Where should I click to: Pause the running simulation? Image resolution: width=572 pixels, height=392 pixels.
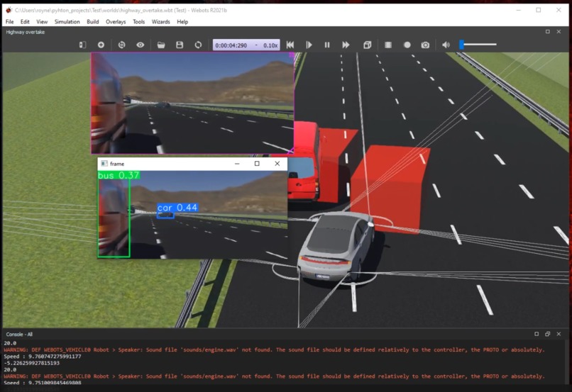coord(327,45)
